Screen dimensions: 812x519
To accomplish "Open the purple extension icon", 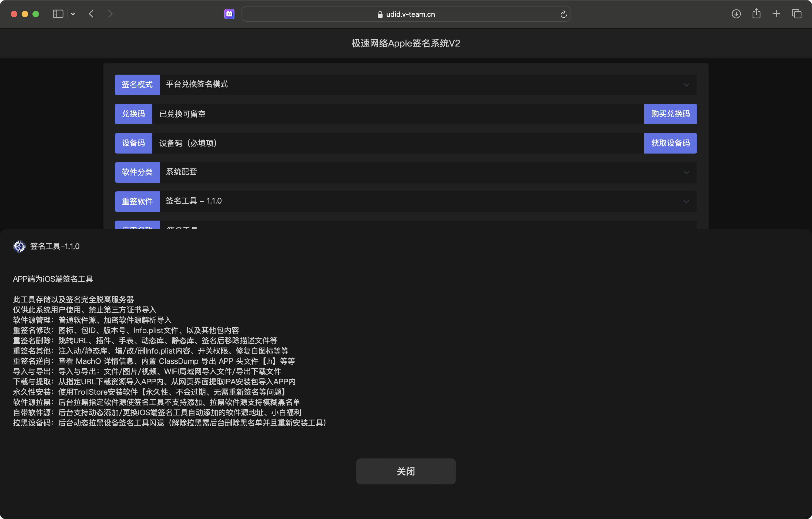I will (229, 14).
